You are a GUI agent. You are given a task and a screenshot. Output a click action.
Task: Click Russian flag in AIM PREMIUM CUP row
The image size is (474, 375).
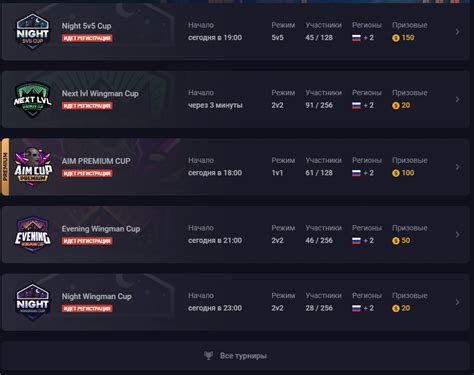[x=356, y=173]
